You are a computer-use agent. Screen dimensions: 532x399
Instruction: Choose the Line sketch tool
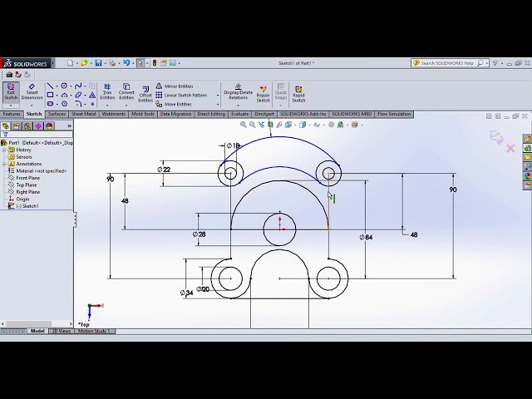tap(50, 86)
